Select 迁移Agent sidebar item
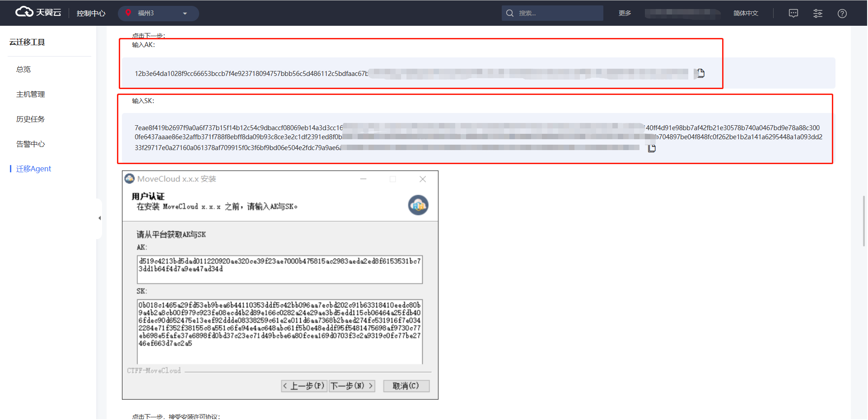The width and height of the screenshot is (868, 420). coord(34,169)
